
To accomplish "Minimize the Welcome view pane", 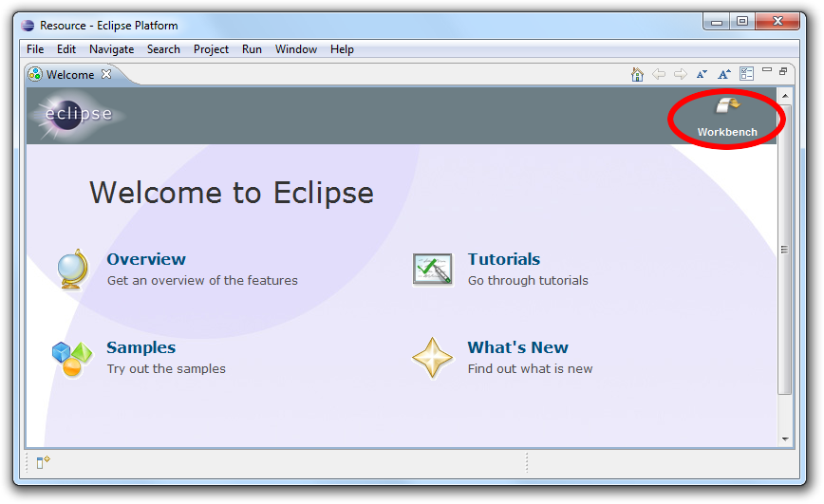I will [x=767, y=70].
